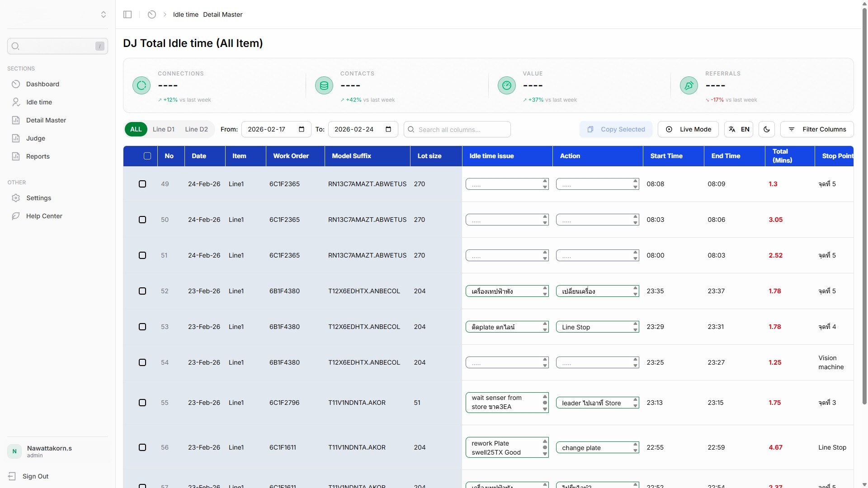Click the Connections refresh circle icon
Image resolution: width=868 pixels, height=488 pixels.
point(142,85)
